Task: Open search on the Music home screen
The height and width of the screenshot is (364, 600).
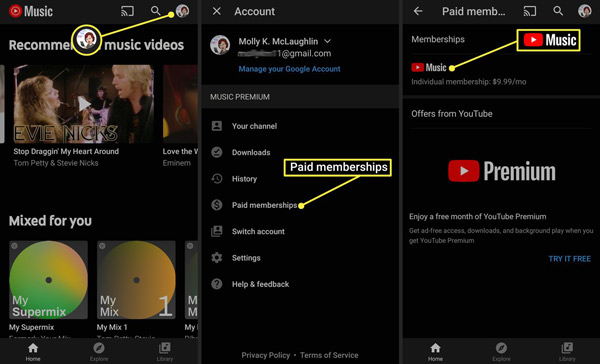Action: click(155, 11)
